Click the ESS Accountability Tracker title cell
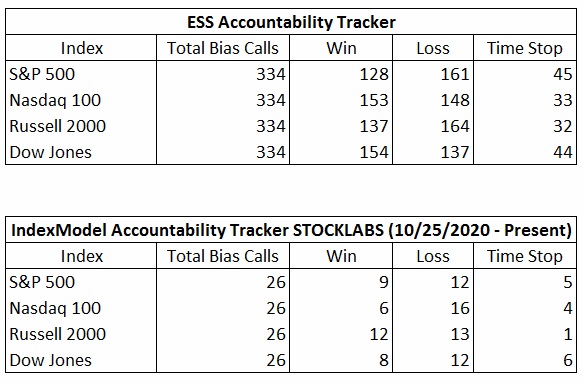The height and width of the screenshot is (384, 584). 291,22
